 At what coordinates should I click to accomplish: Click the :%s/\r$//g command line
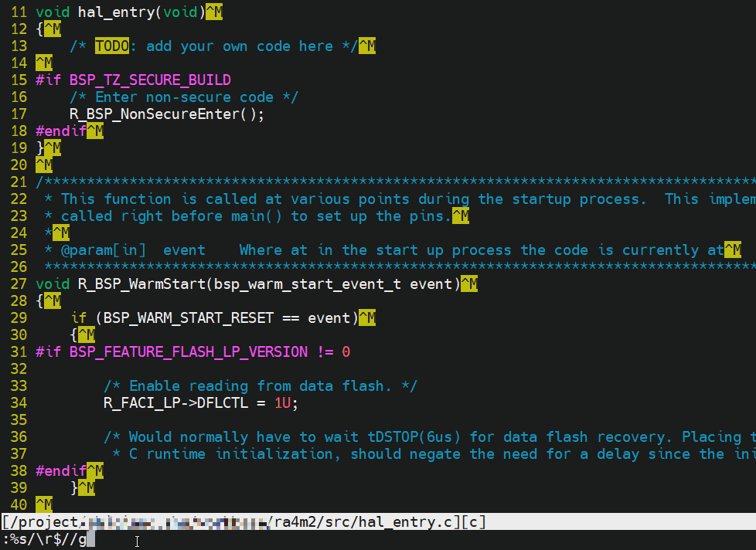44,540
